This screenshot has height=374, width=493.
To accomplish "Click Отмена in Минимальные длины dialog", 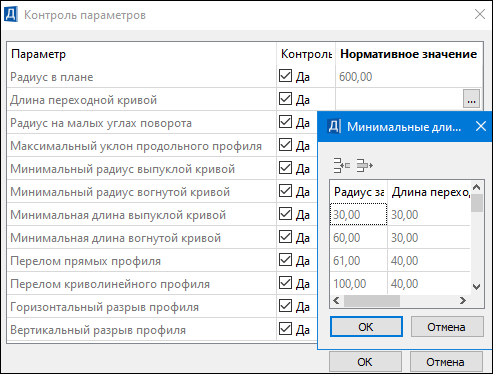I will [447, 327].
